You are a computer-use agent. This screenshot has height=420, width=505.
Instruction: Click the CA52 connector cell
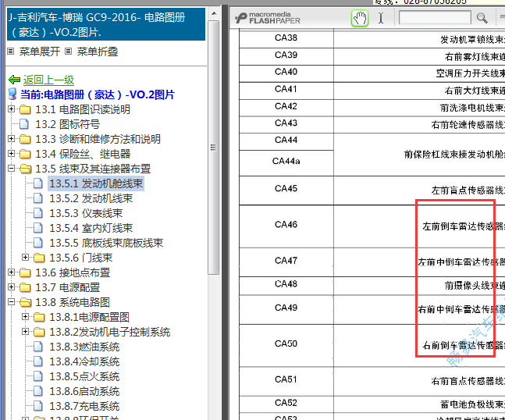[x=286, y=403]
